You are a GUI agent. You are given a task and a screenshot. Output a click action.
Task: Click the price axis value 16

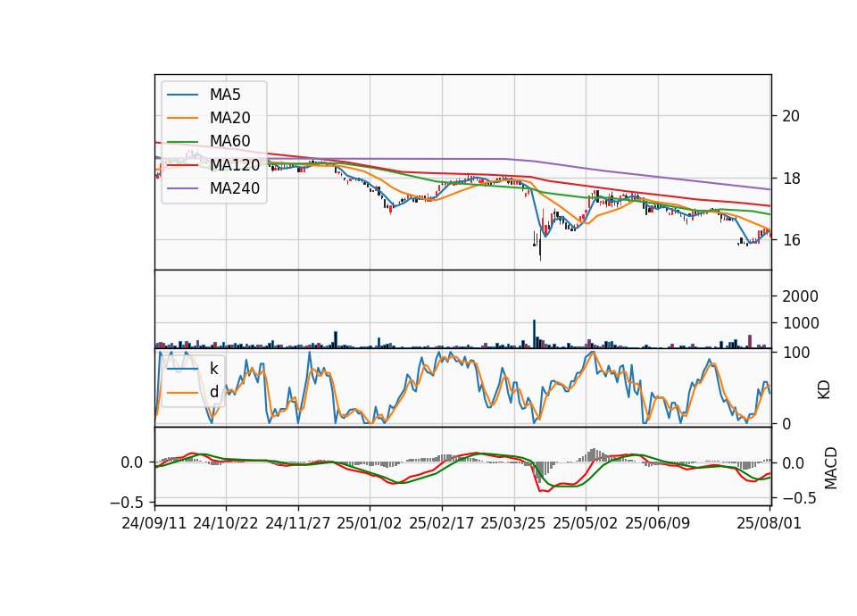point(791,240)
